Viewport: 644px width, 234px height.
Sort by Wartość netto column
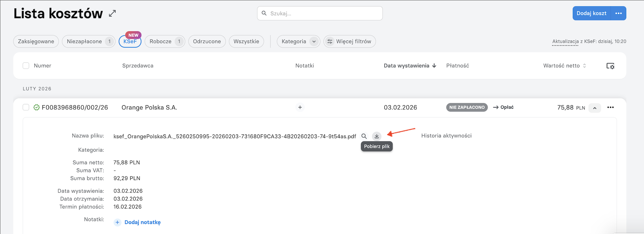(565, 66)
